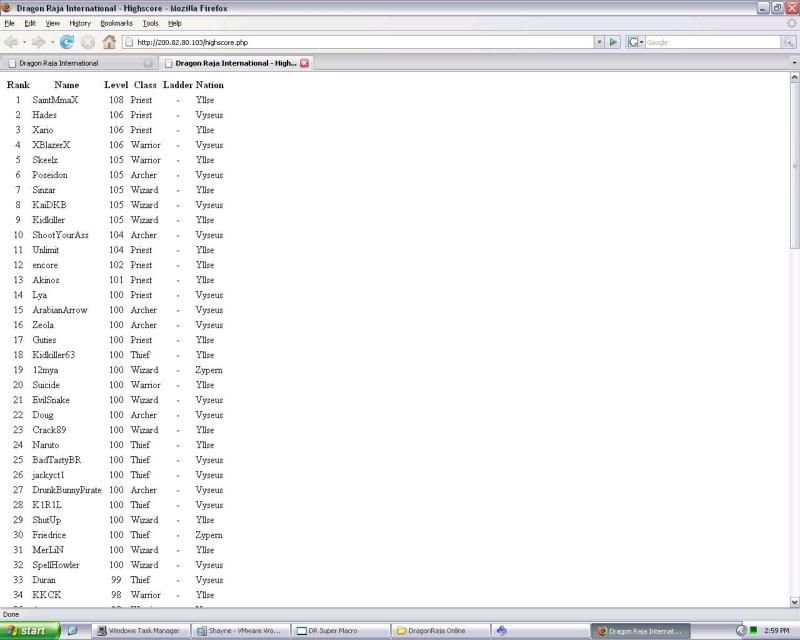
Task: Open the File menu
Action: 9,23
